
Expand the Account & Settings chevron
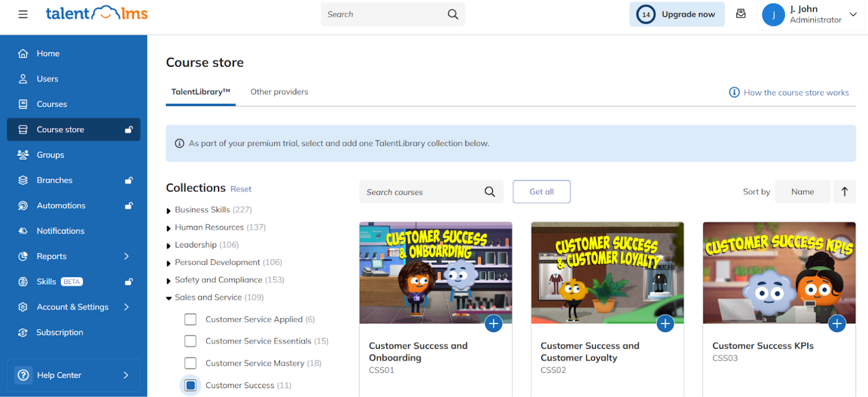click(127, 307)
